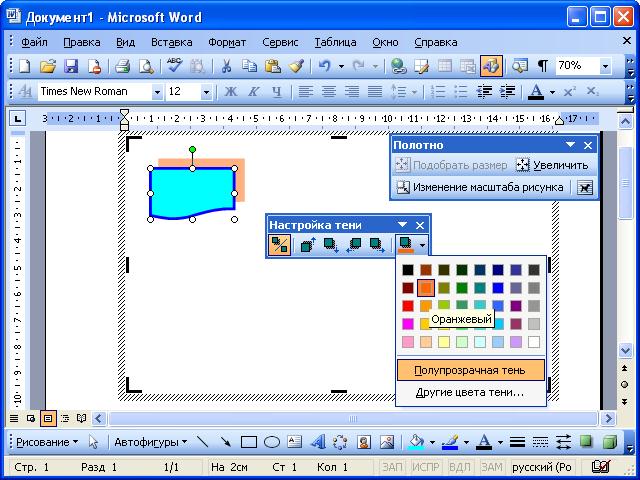Open a file with folder icon

(48, 66)
